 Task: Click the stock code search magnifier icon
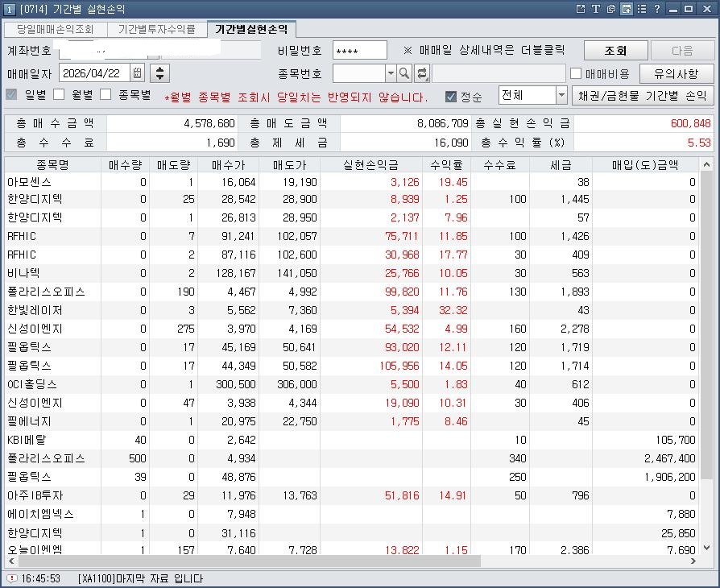pyautogui.click(x=404, y=72)
